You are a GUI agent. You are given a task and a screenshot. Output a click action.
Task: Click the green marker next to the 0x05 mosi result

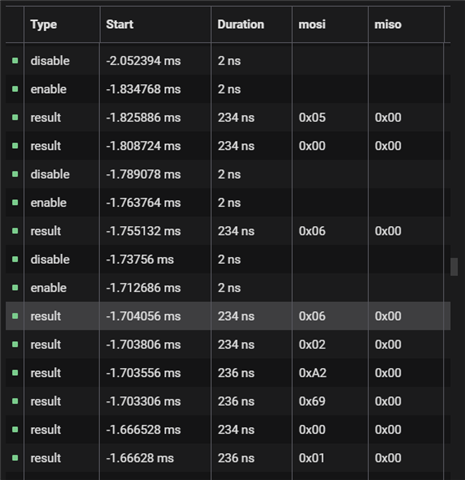tap(15, 117)
